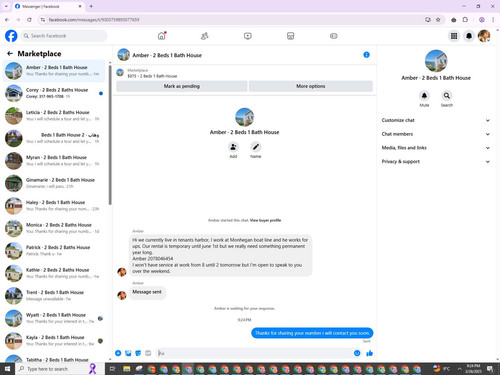The width and height of the screenshot is (500, 375).
Task: Open Monica - 2 Beds 2 Baths House conversation
Action: pos(54,228)
